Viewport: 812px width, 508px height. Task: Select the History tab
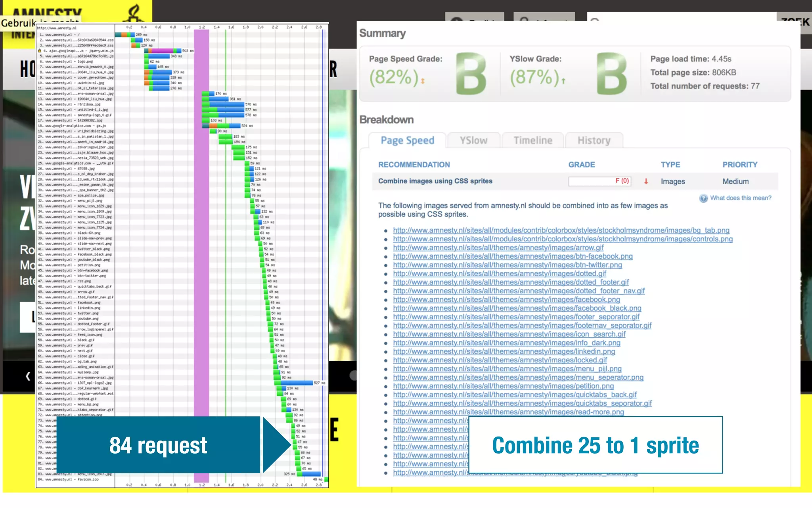pyautogui.click(x=594, y=140)
